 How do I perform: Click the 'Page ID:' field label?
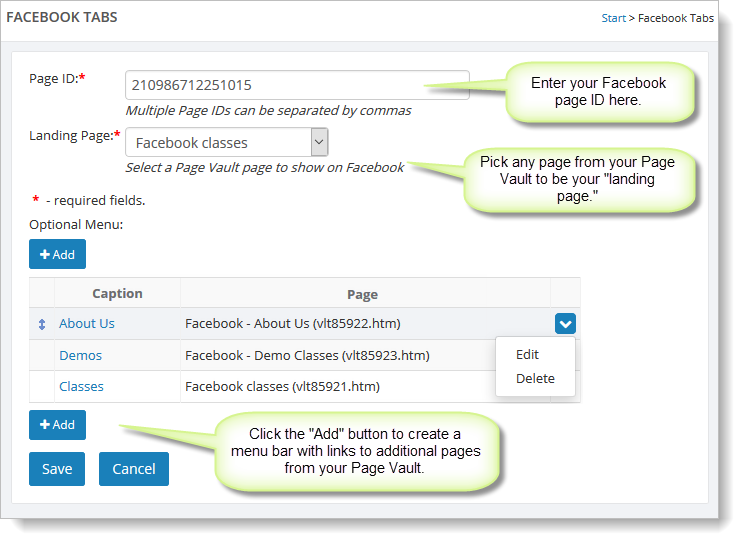57,78
